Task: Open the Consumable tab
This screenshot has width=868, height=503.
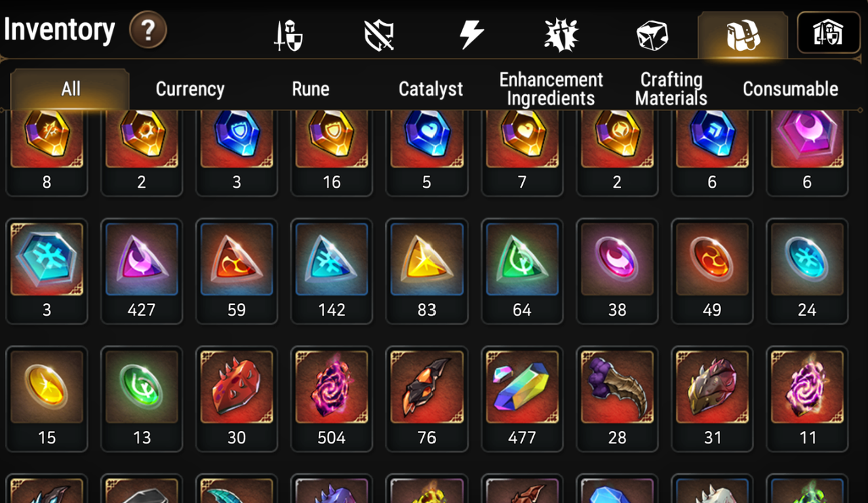Action: click(x=791, y=89)
